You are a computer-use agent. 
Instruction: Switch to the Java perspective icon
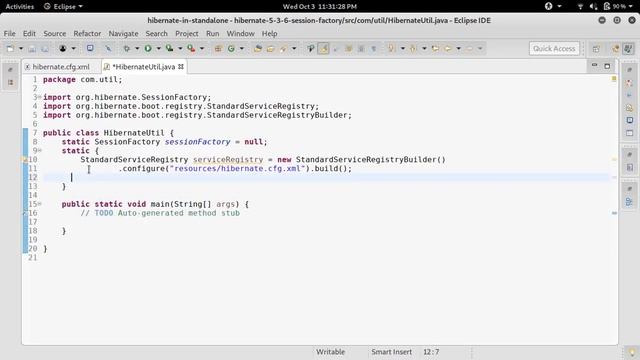(628, 49)
